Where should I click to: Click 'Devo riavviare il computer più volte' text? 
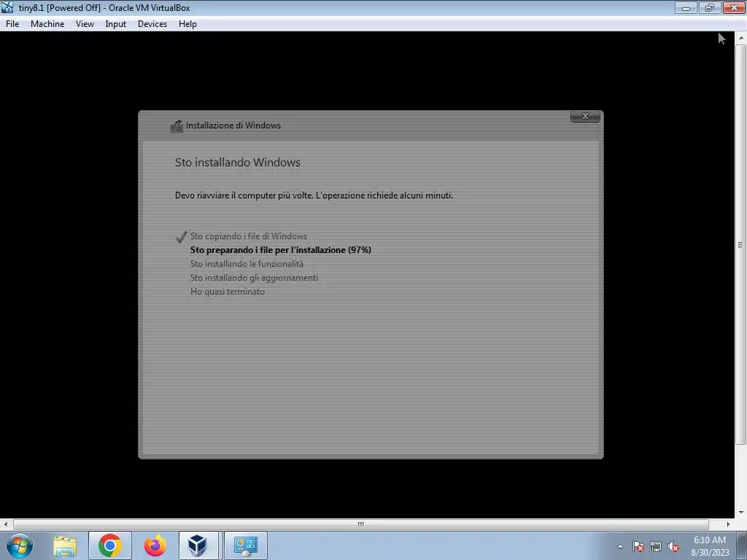[244, 195]
